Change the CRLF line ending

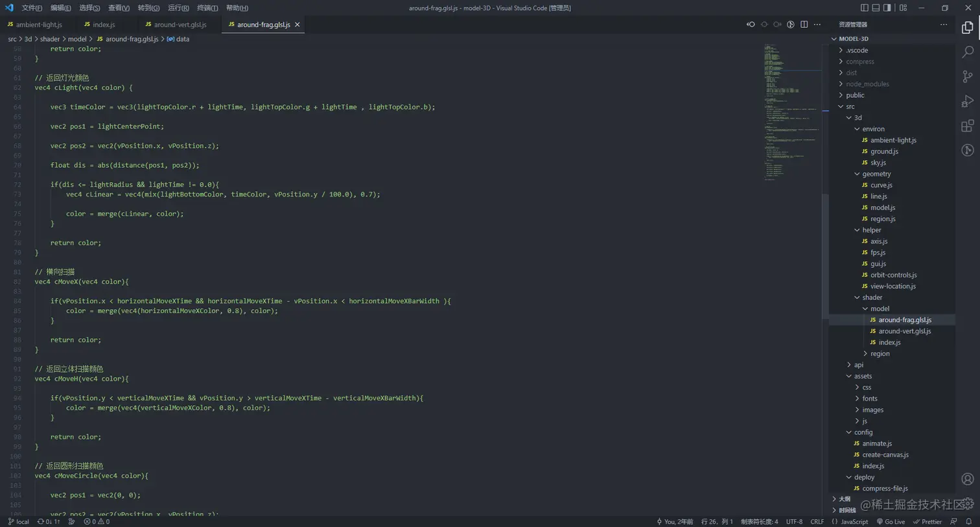coord(817,522)
